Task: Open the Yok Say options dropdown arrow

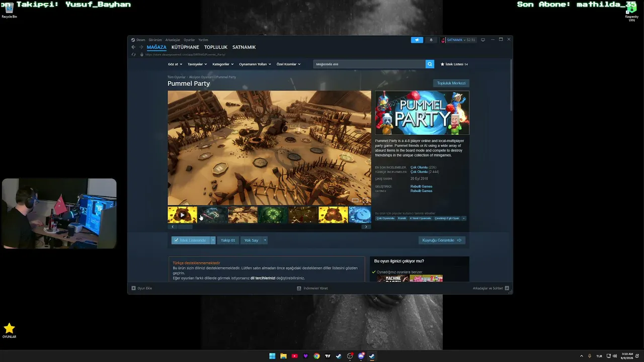Action: (265, 240)
